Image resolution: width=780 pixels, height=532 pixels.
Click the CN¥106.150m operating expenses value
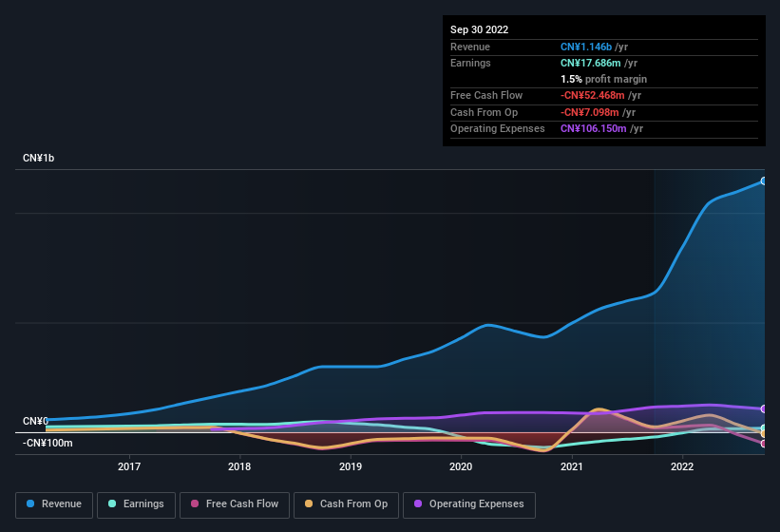point(594,128)
